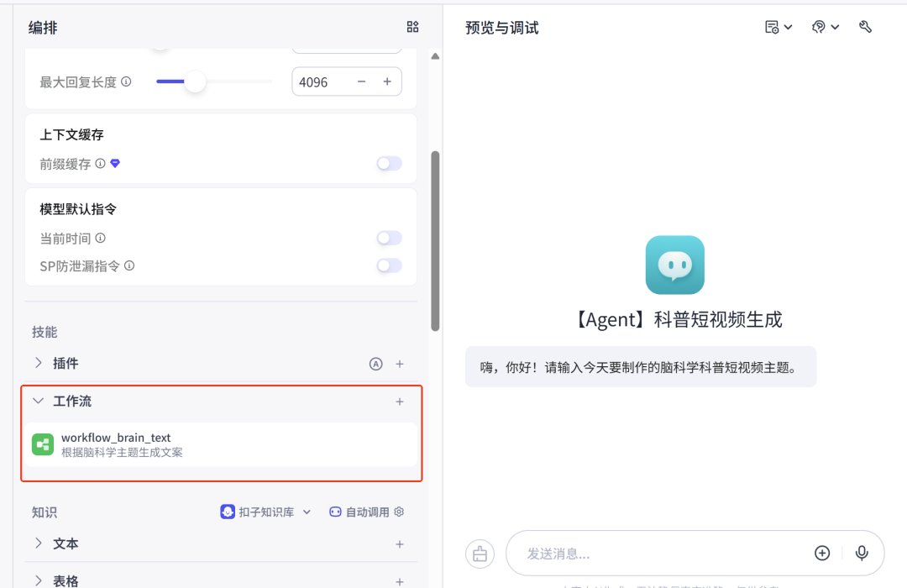The height and width of the screenshot is (588, 907).
Task: Click the circled plus attachment icon
Action: 822,554
